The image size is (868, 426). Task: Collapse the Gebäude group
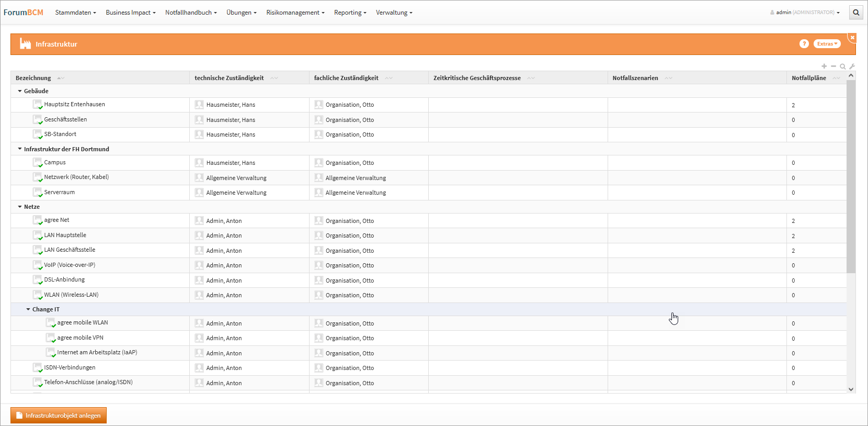(20, 91)
